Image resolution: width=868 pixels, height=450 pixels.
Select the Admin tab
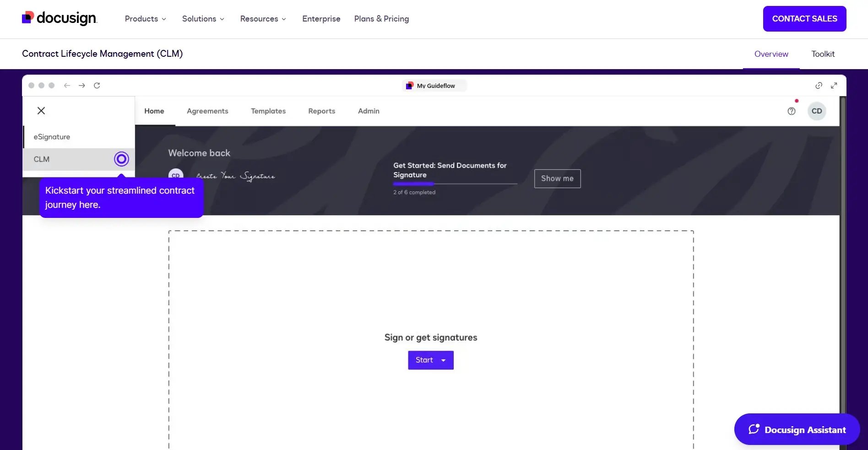click(369, 111)
